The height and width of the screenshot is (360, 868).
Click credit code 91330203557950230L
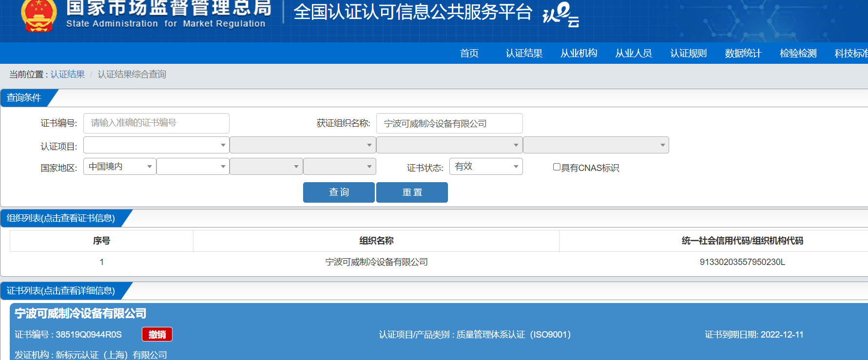(x=742, y=262)
